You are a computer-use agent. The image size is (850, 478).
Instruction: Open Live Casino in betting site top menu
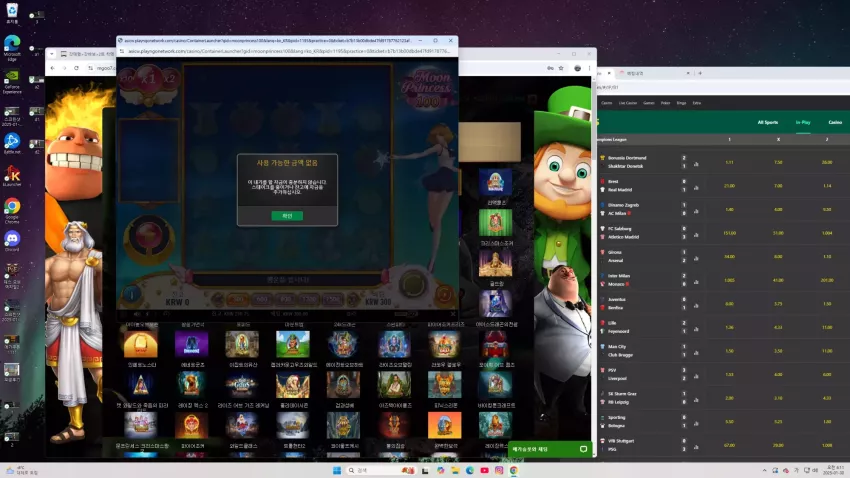(628, 103)
